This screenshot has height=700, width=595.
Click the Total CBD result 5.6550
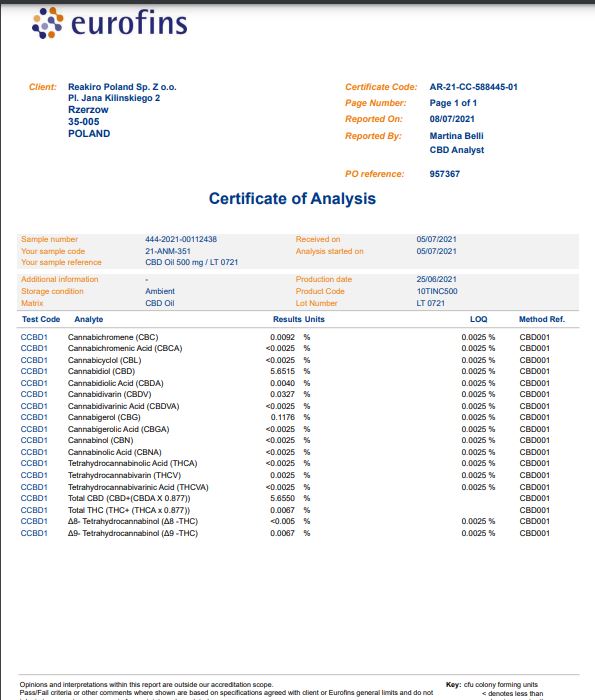click(x=282, y=498)
